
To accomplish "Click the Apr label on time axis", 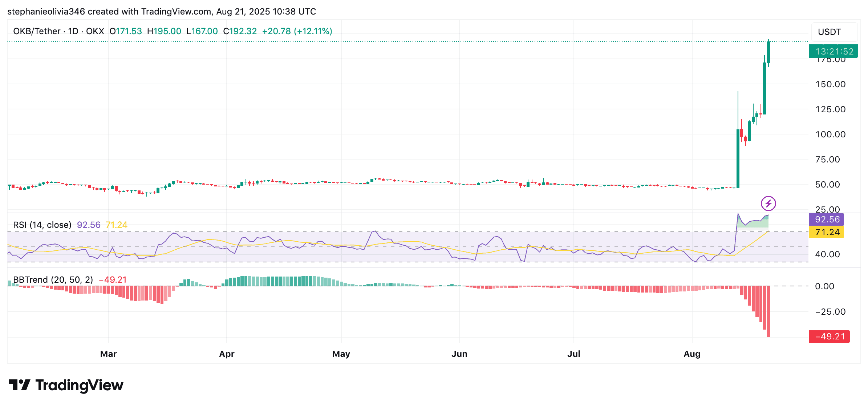I will pyautogui.click(x=227, y=354).
